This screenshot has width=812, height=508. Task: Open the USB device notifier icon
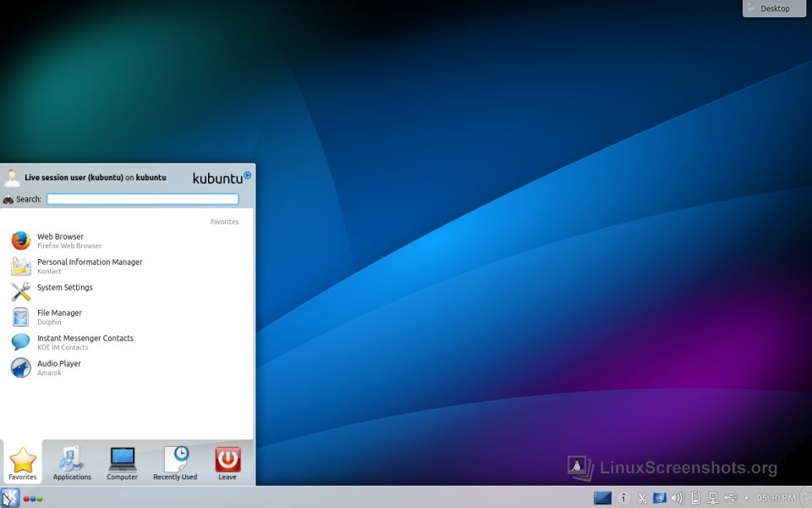point(731,498)
